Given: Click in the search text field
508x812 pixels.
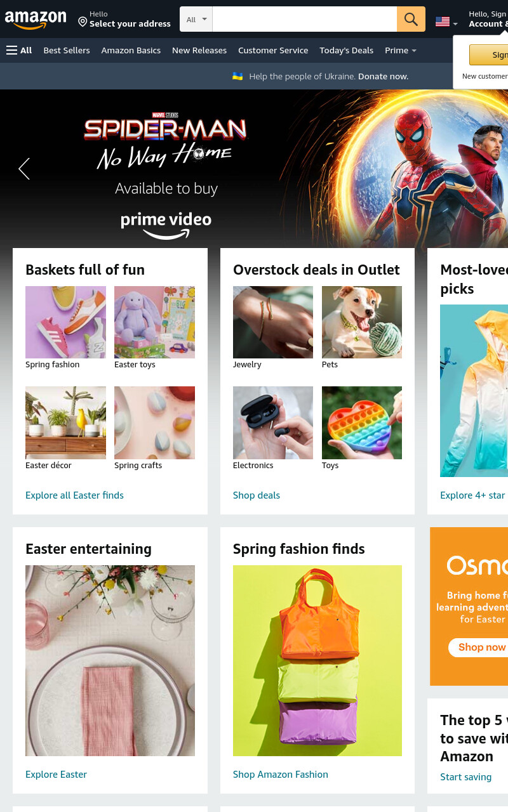Looking at the screenshot, I should pyautogui.click(x=305, y=19).
